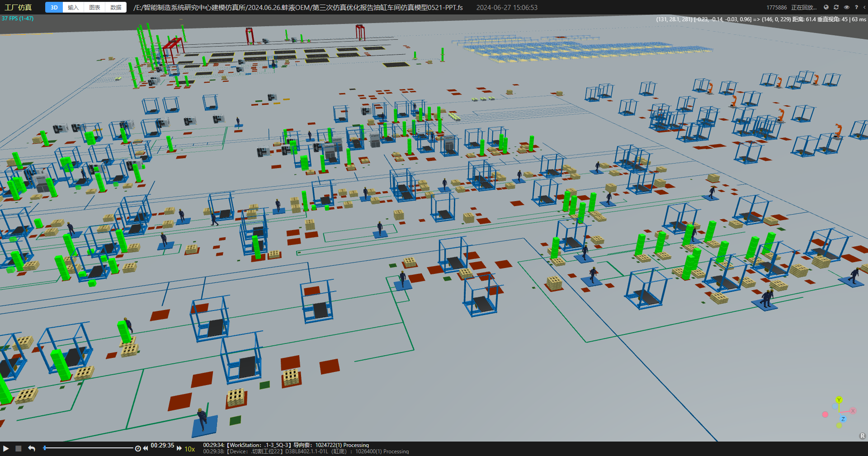The width and height of the screenshot is (868, 456).
Task: Click the 10x playback speed label
Action: pyautogui.click(x=189, y=449)
